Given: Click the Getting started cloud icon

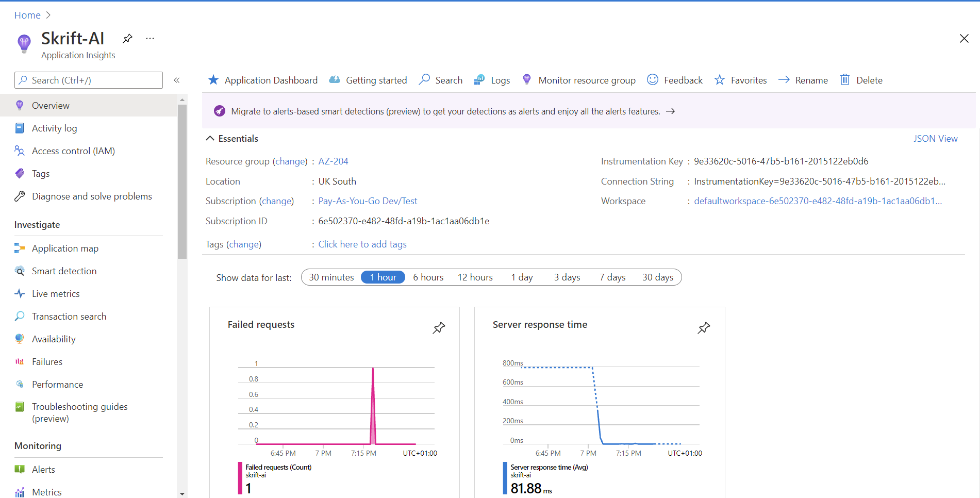Looking at the screenshot, I should [335, 80].
